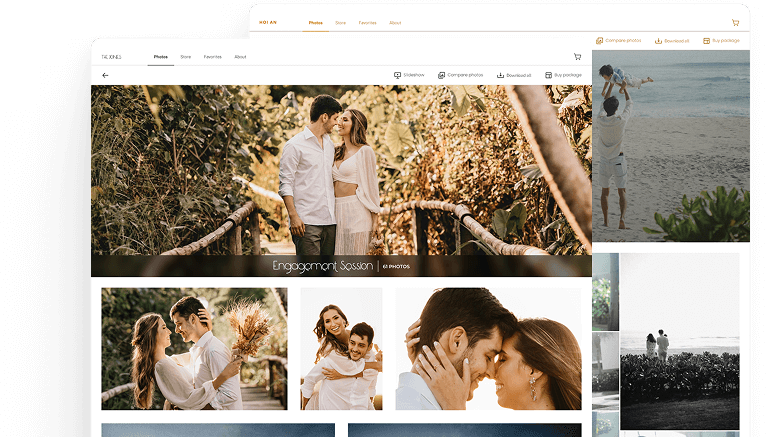Click Compare photos text in front window

coord(465,75)
